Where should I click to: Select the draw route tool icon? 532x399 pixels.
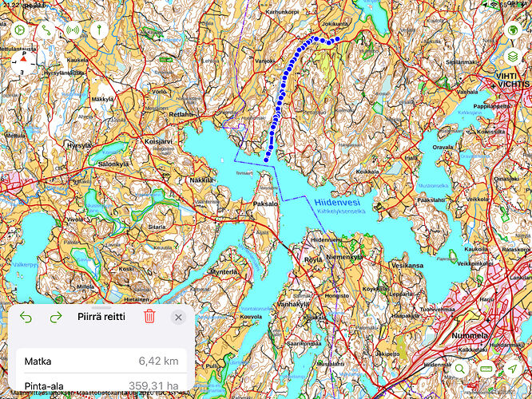coord(46,30)
